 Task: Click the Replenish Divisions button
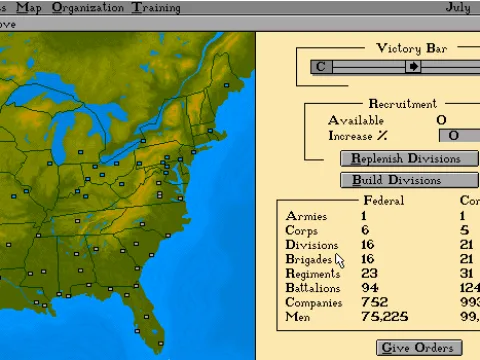409,158
